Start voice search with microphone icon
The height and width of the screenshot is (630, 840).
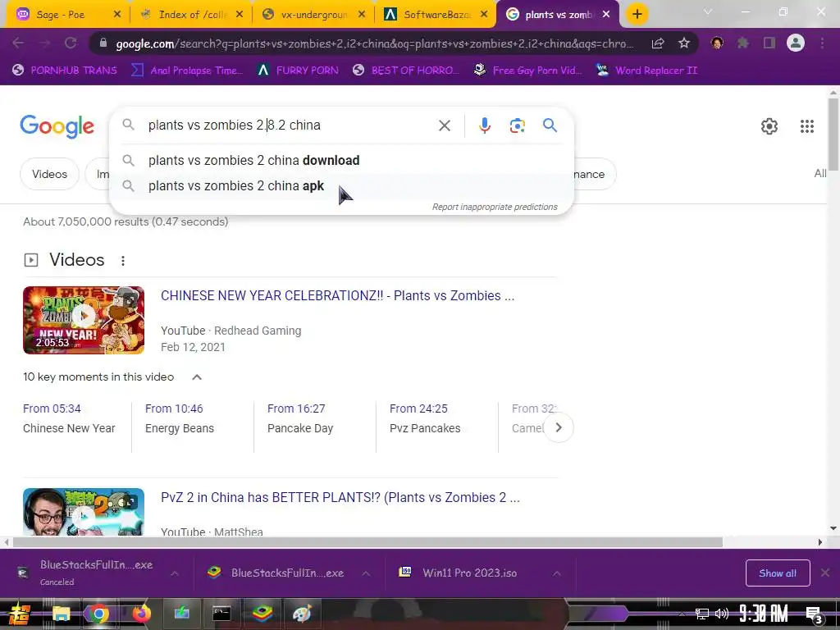484,126
